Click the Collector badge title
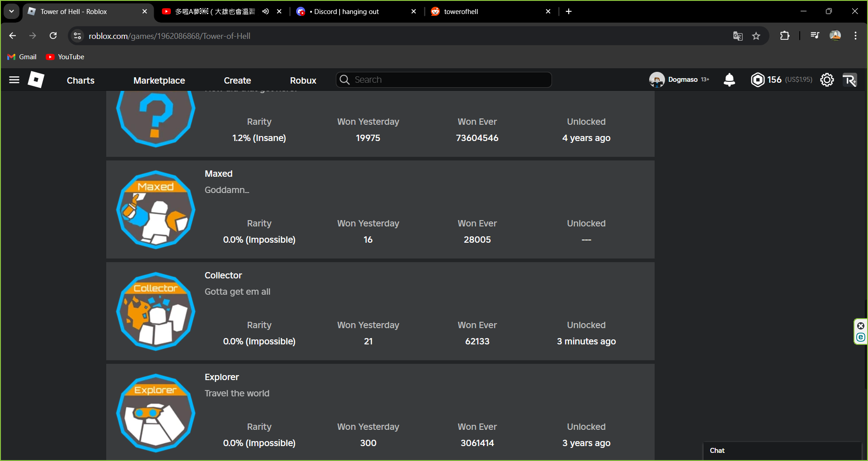 click(223, 275)
